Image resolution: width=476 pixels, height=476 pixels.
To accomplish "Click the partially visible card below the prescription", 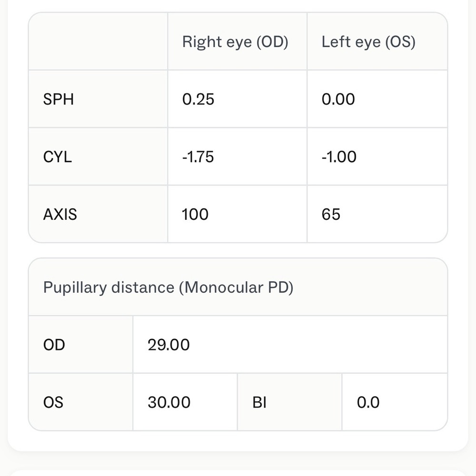I will 238,473.
